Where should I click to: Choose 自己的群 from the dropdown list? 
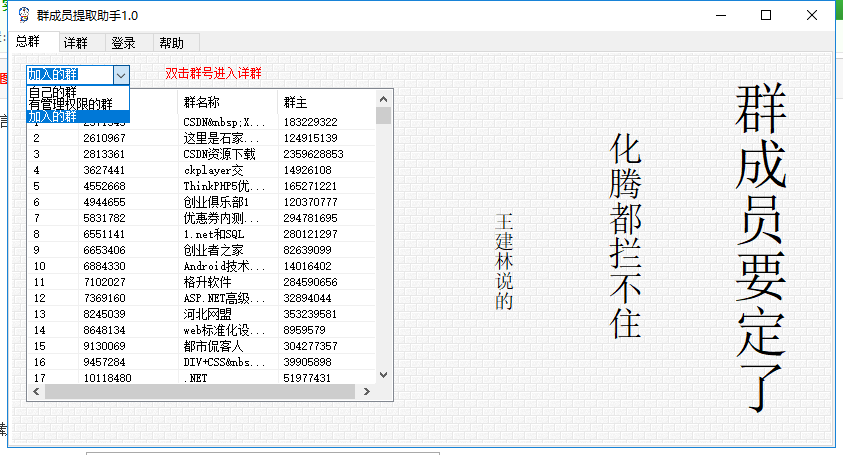coord(53,92)
